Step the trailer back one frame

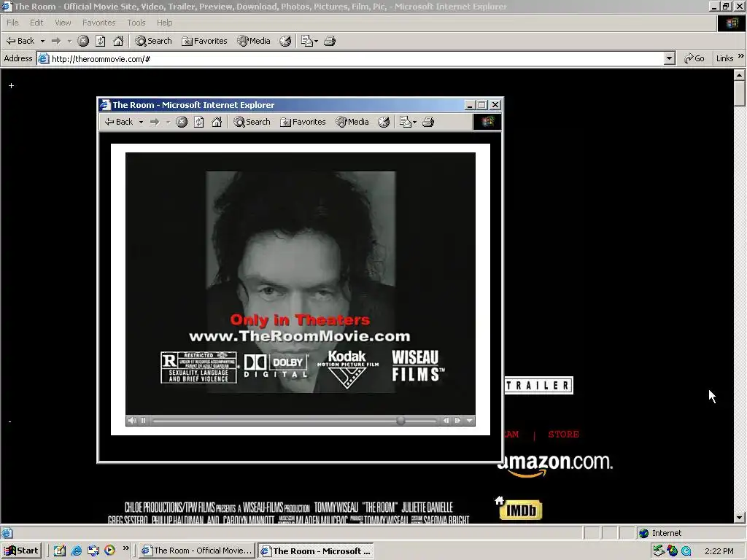point(446,421)
